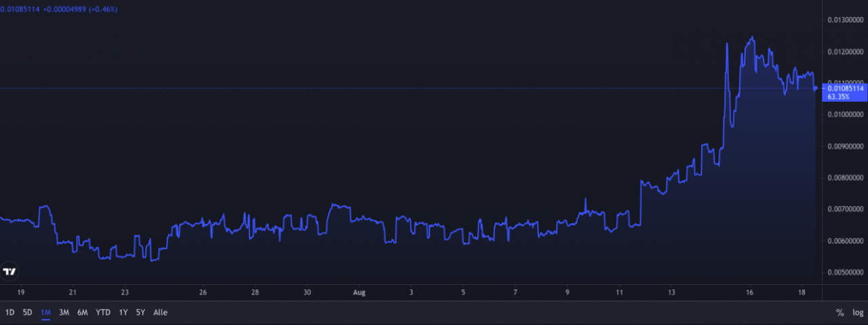Show year-to-date with YTD
The height and width of the screenshot is (325, 868).
103,313
